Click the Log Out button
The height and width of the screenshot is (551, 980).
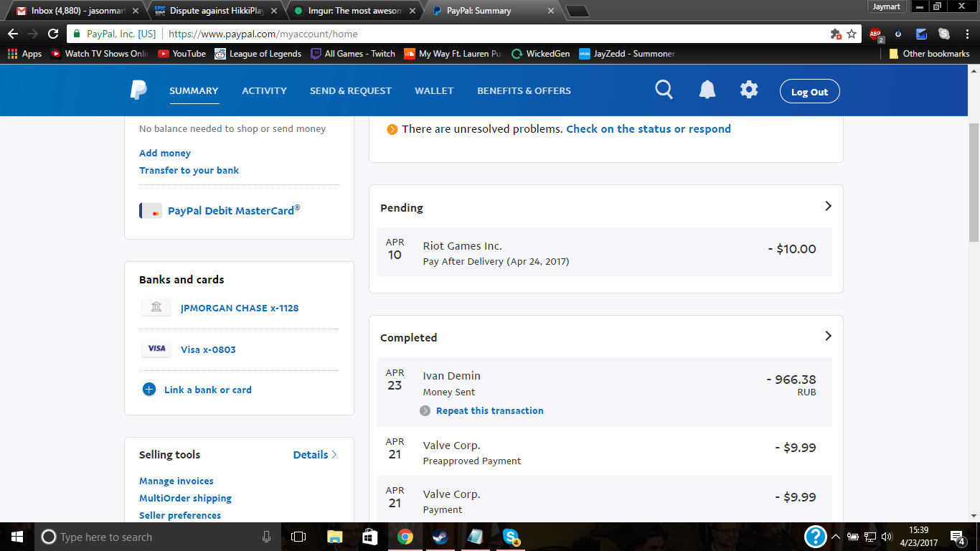pyautogui.click(x=810, y=91)
